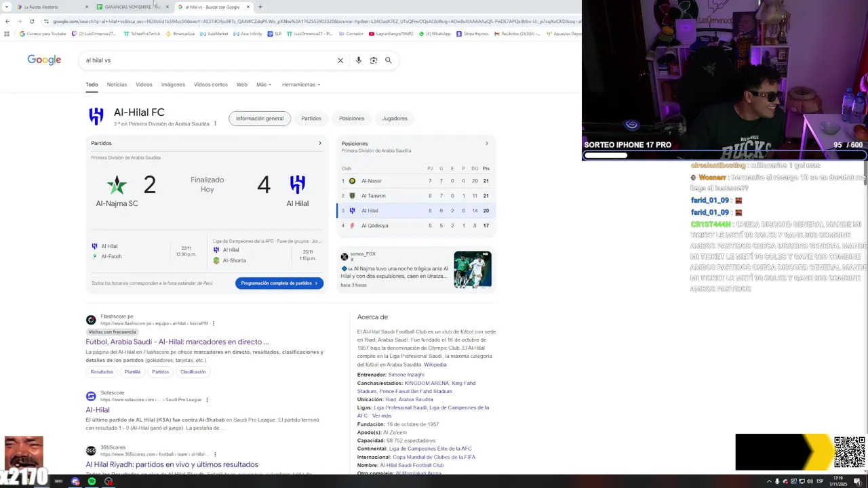Open Al Hilal Riyadh 365Scores result link

point(172,464)
